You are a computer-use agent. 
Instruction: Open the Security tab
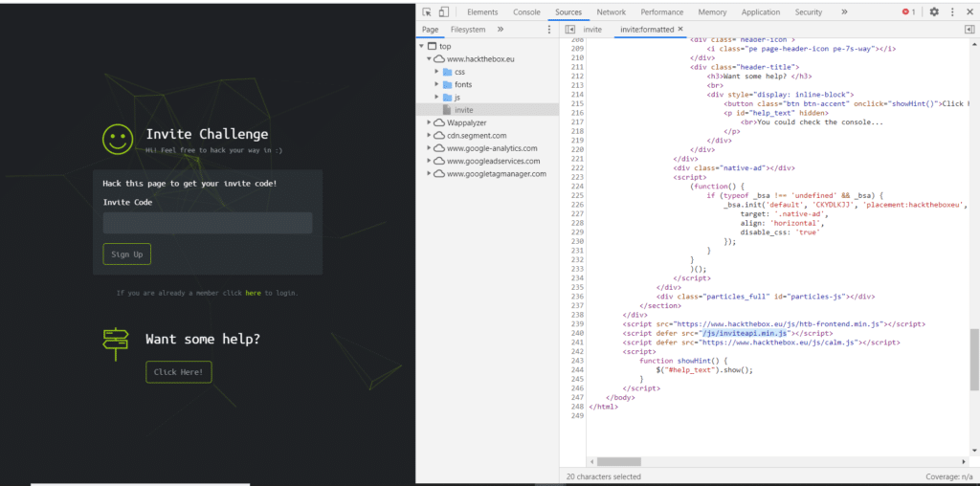pos(809,11)
